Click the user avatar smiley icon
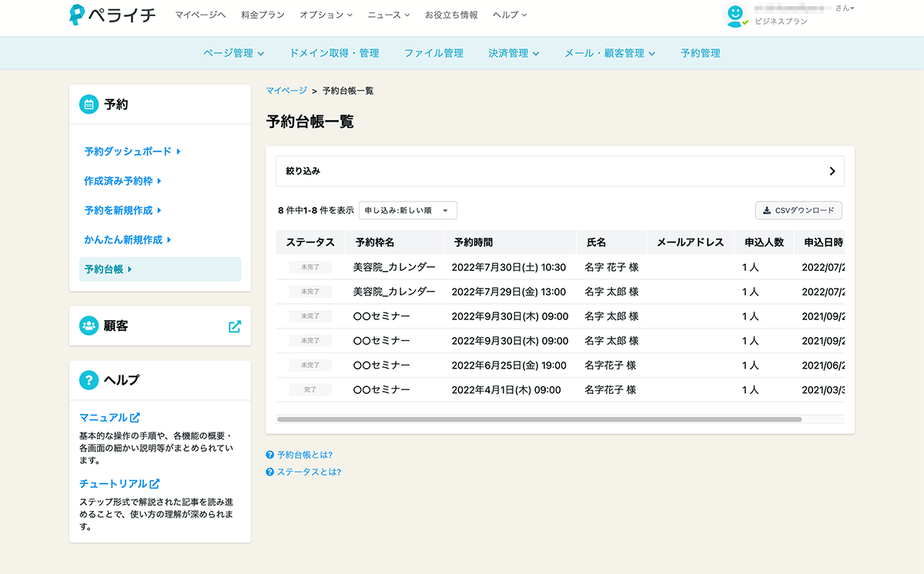Image resolution: width=924 pixels, height=574 pixels. [x=737, y=15]
